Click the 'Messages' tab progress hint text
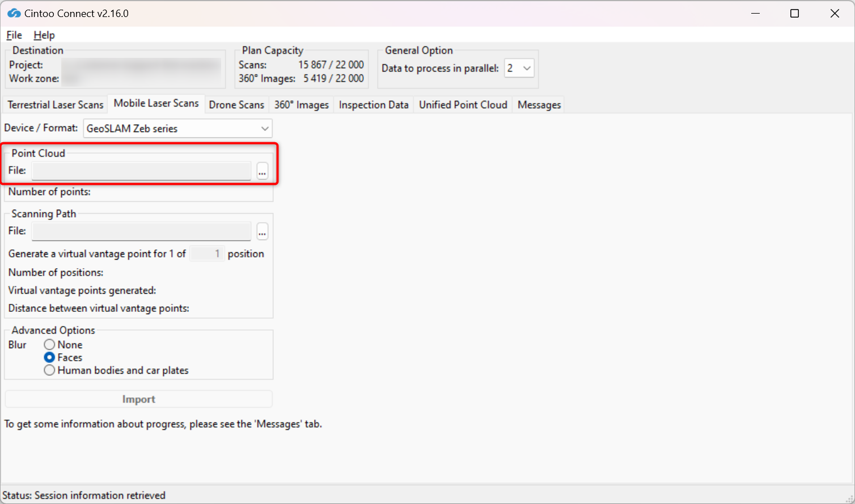 pos(163,424)
